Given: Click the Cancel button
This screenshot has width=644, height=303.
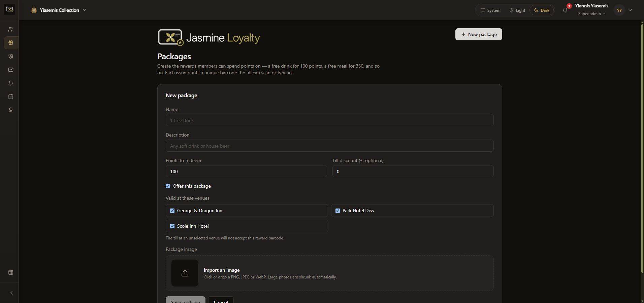Looking at the screenshot, I should [x=221, y=300].
